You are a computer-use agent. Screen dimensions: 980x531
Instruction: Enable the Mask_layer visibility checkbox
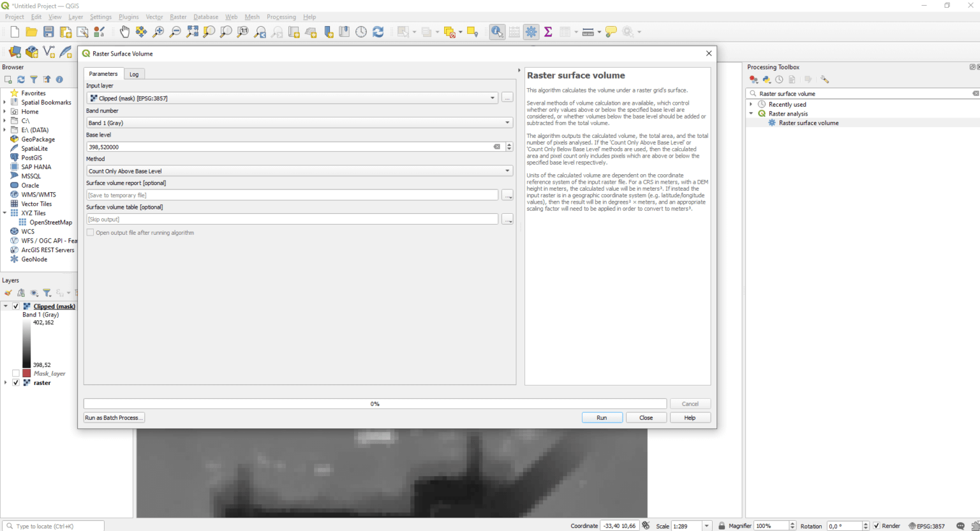pos(16,373)
